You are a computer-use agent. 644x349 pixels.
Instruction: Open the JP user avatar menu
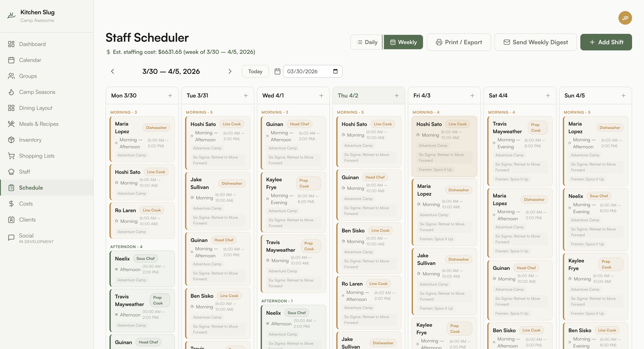tap(625, 18)
